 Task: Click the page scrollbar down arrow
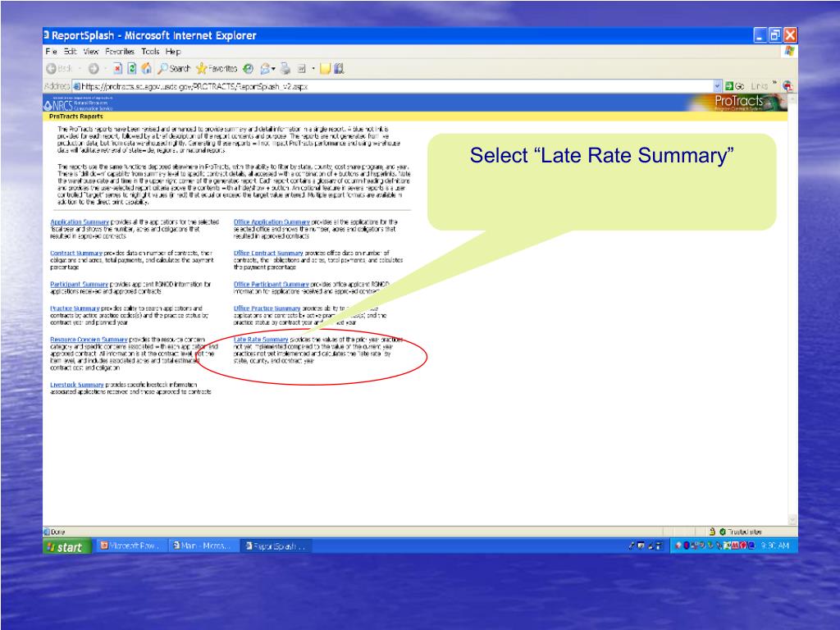pyautogui.click(x=793, y=519)
